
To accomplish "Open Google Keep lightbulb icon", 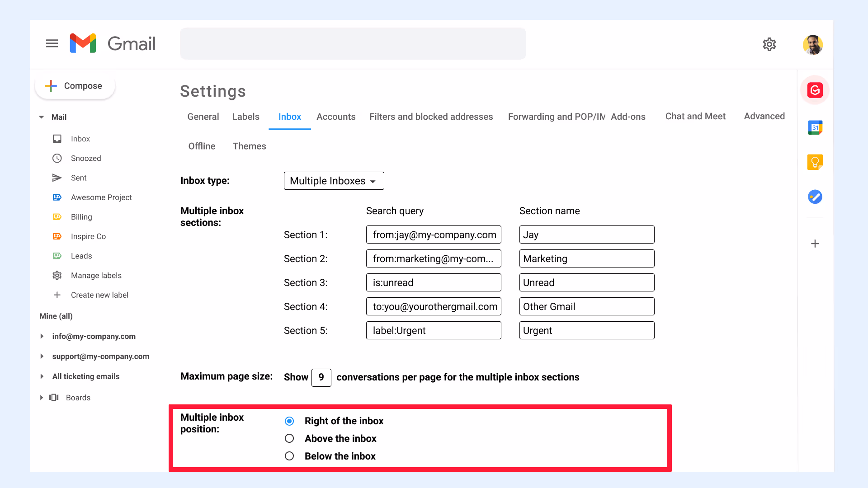I will [815, 162].
